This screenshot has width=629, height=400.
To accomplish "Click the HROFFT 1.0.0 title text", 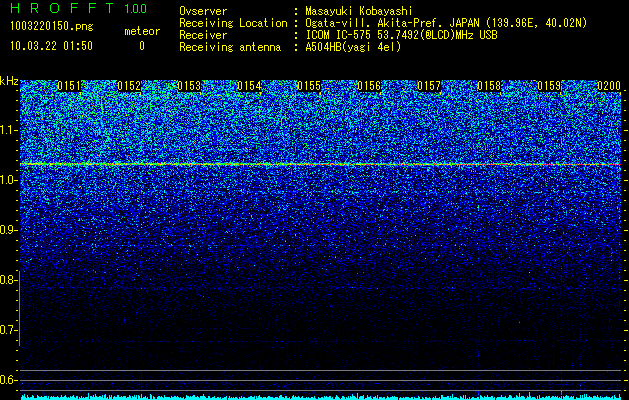I will coord(78,8).
